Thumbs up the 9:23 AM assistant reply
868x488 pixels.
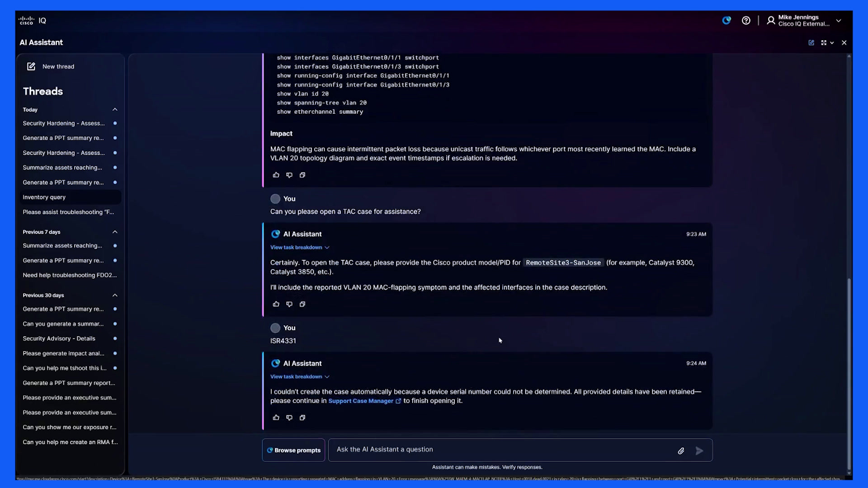[x=276, y=304]
